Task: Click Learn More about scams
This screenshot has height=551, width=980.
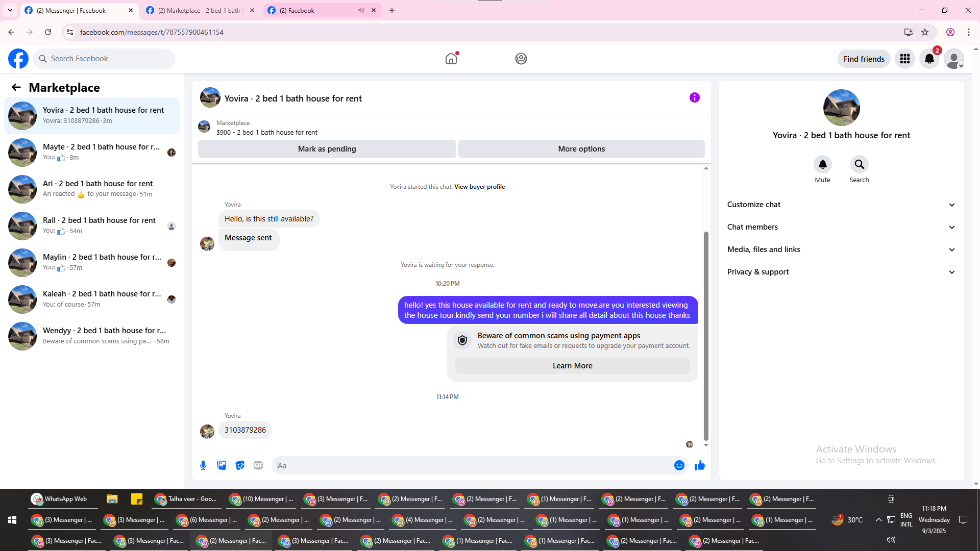Action: point(573,366)
